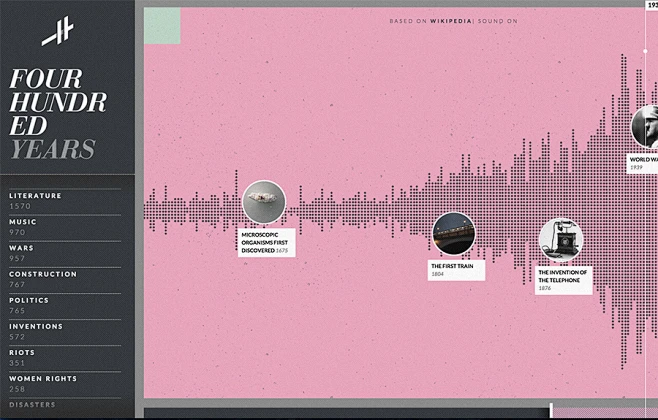Click the Microscopic Organisms First Discovered label
This screenshot has height=420, width=658.
coord(266,243)
